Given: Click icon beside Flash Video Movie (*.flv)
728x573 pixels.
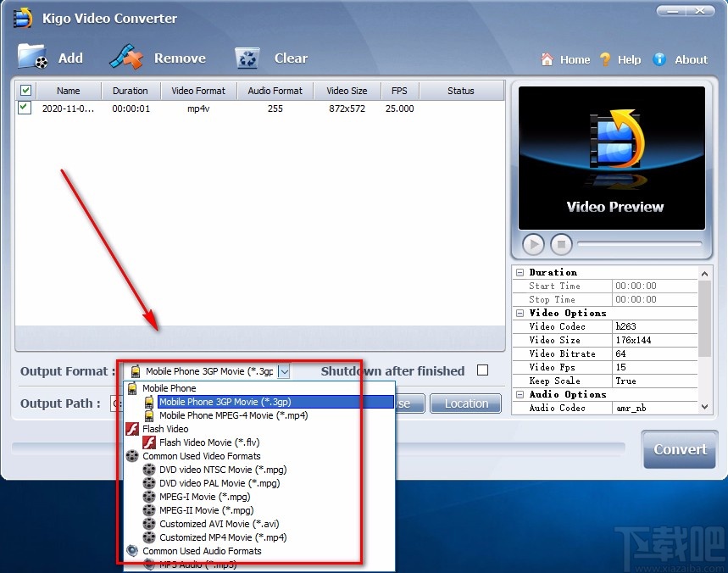Looking at the screenshot, I should tap(149, 442).
